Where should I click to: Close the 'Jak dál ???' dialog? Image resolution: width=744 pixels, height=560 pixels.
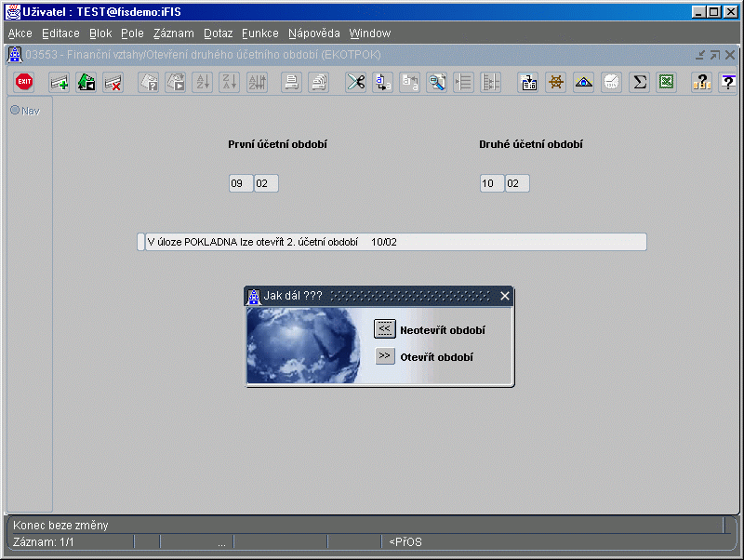click(x=505, y=296)
